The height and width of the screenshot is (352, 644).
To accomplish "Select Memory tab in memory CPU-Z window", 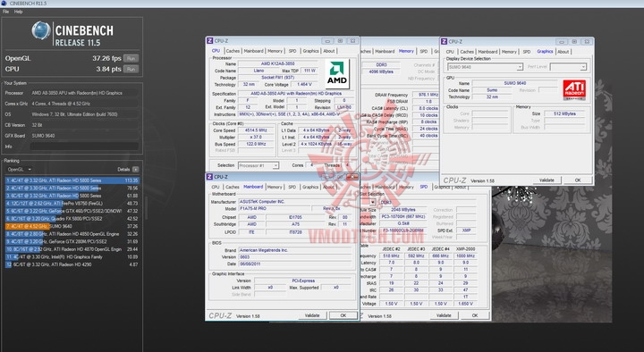I will (406, 51).
